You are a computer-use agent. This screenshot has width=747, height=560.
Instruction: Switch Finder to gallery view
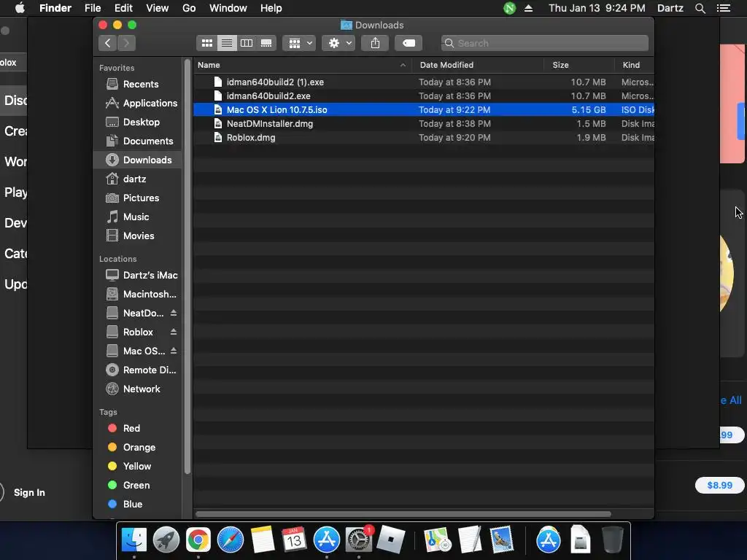266,43
